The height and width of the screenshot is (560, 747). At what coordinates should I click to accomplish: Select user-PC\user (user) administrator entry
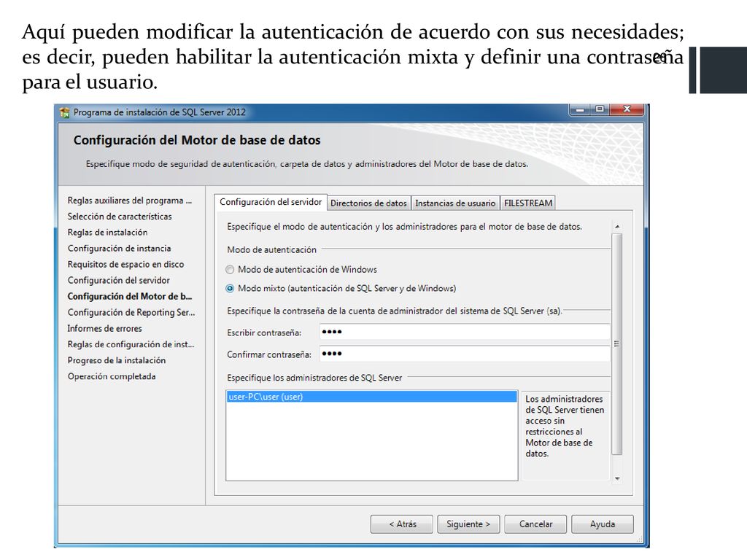coord(371,397)
